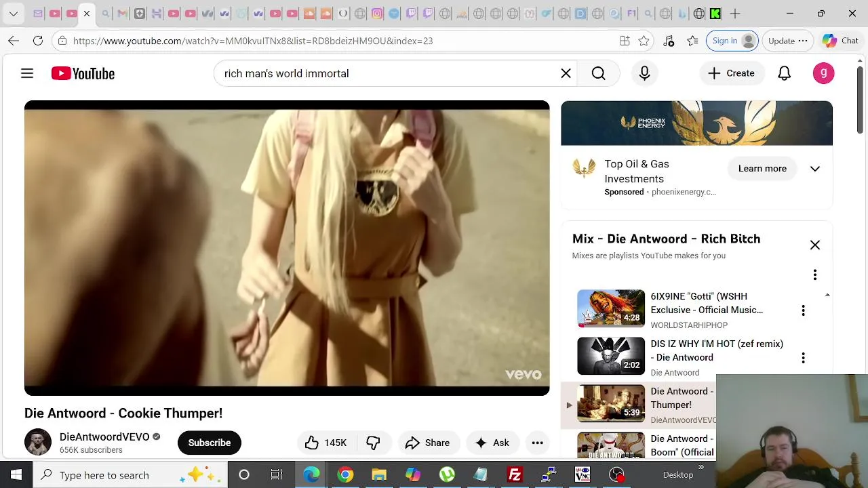Viewport: 868px width, 488px height.
Task: Select the Cookie Thumper playlist thumbnail
Action: [611, 403]
